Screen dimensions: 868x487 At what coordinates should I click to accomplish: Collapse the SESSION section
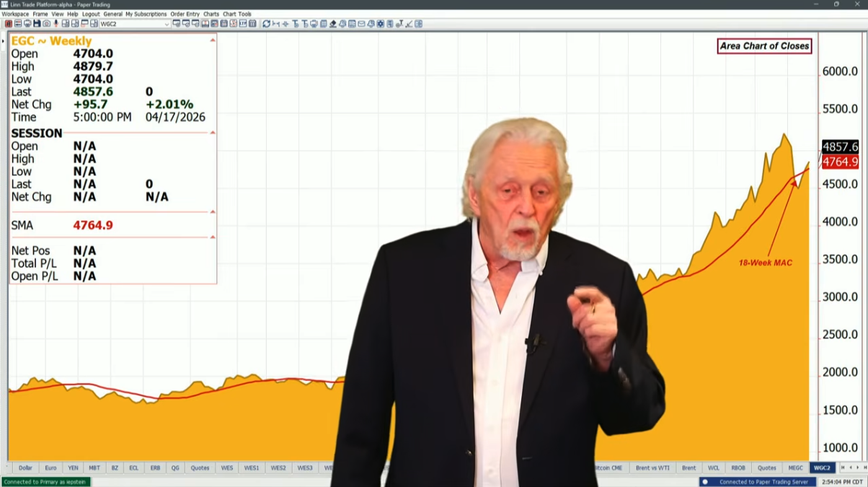[212, 133]
